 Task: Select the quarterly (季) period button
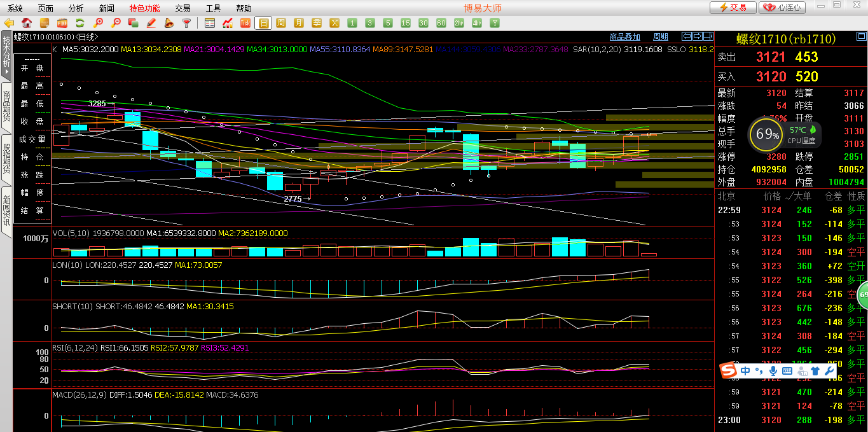pos(317,23)
